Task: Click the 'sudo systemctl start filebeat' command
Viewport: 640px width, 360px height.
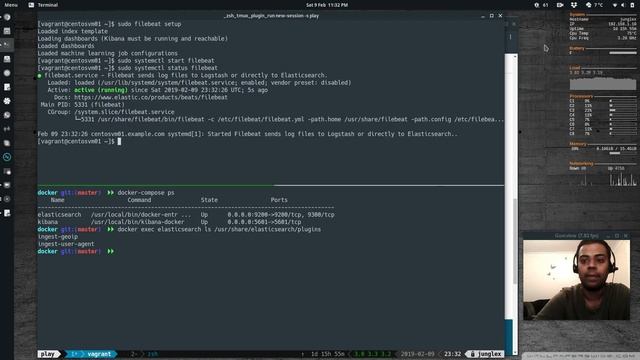Action: [166, 60]
